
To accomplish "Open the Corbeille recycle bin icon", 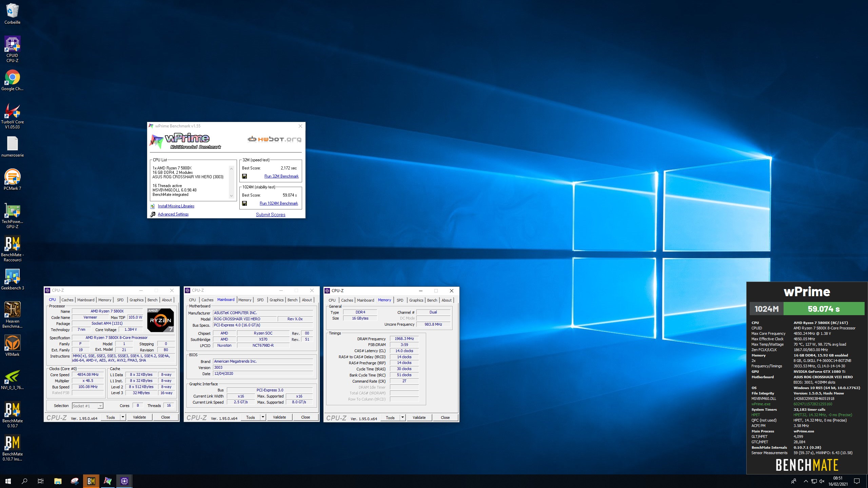I will [12, 14].
